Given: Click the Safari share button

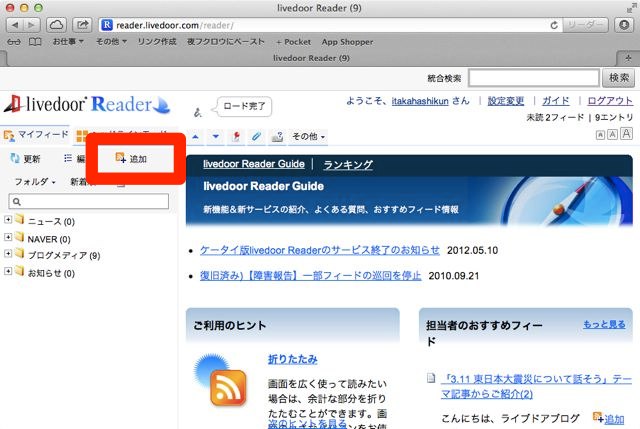Looking at the screenshot, I should tap(82, 25).
